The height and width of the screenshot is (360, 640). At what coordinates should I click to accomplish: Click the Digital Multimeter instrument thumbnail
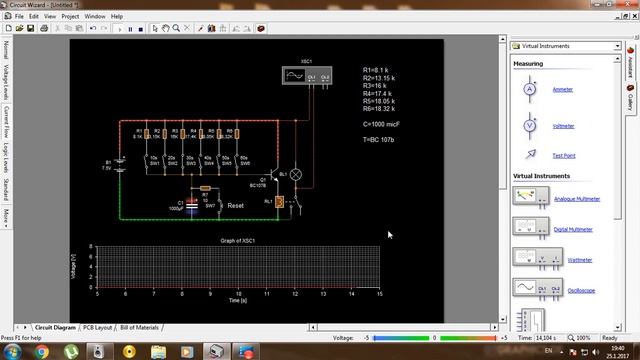click(531, 227)
